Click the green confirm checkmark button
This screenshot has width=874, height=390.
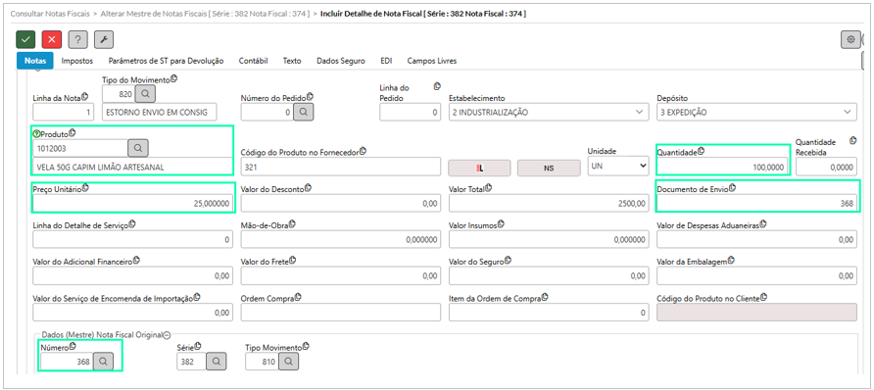(25, 40)
